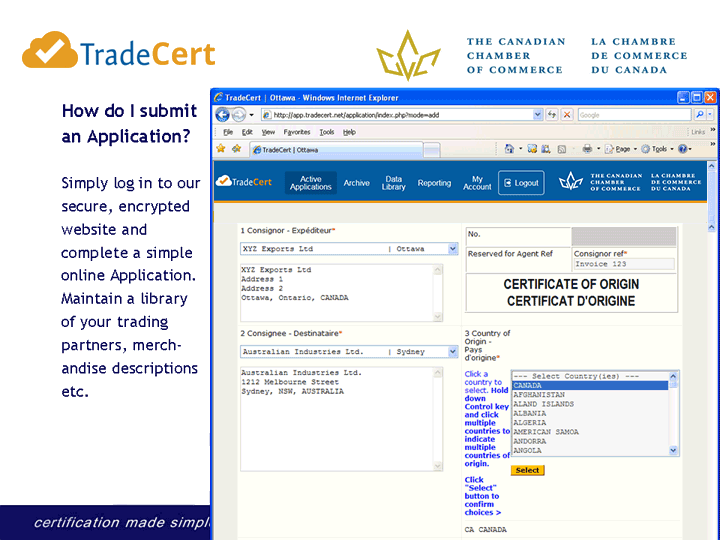Select ANDORRA in the country list
Screen dimensions: 720x540
[x=590, y=441]
